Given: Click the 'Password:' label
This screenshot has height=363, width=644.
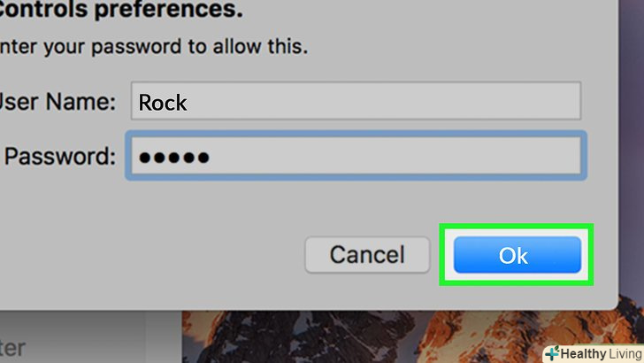Looking at the screenshot, I should (60, 158).
